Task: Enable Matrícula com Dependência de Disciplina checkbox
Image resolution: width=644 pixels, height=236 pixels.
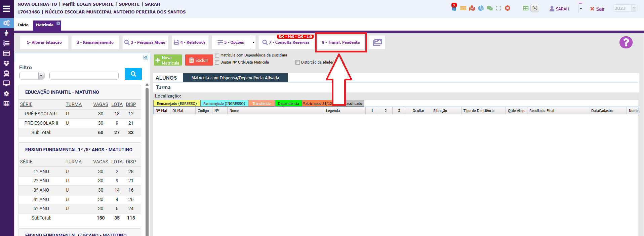Action: pos(217,55)
